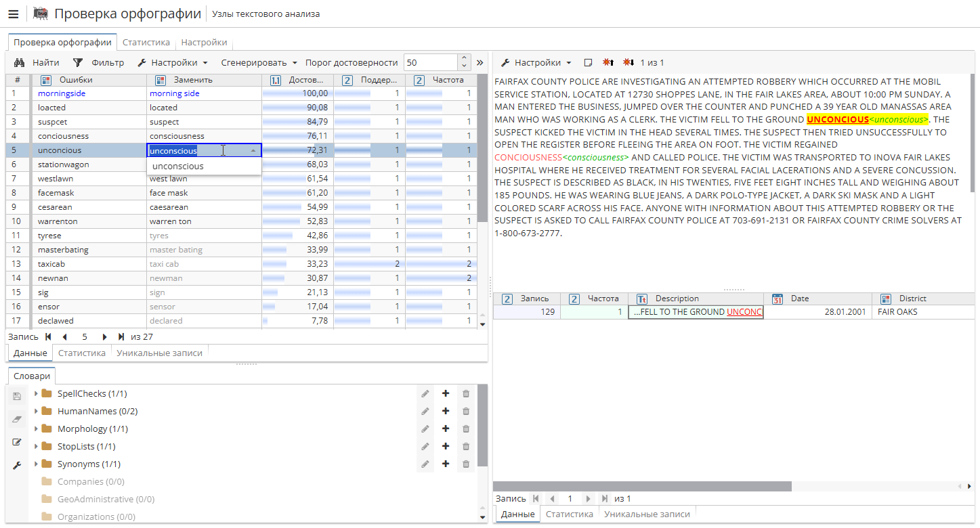
Task: Click the save icon in Словари sidebar
Action: [x=18, y=397]
